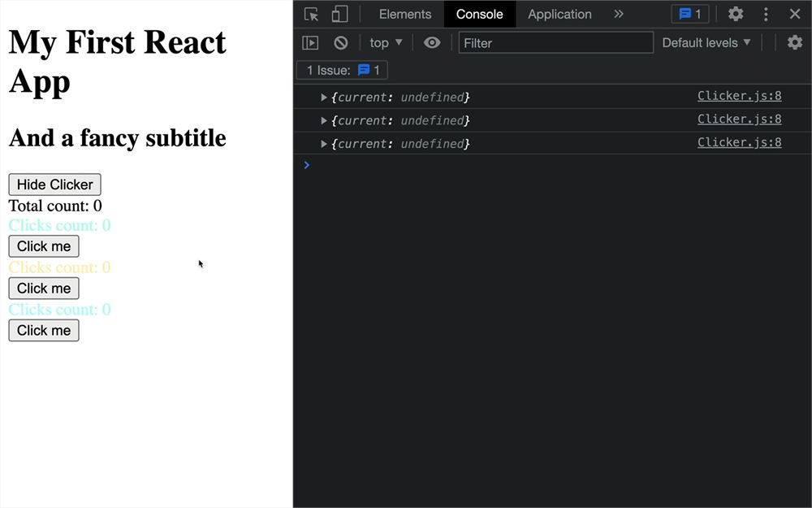812x508 pixels.
Task: Open the issues badge in DevTools header
Action: tap(689, 14)
